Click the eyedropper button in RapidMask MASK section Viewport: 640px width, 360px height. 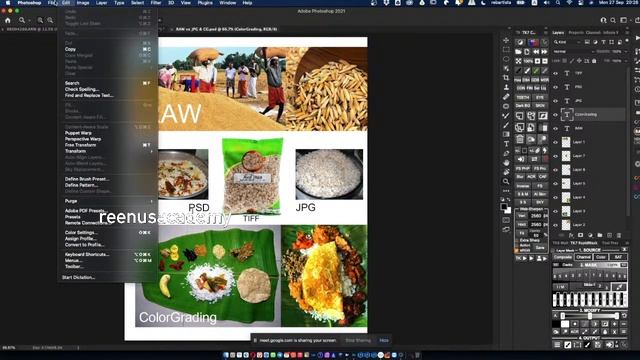pyautogui.click(x=619, y=287)
